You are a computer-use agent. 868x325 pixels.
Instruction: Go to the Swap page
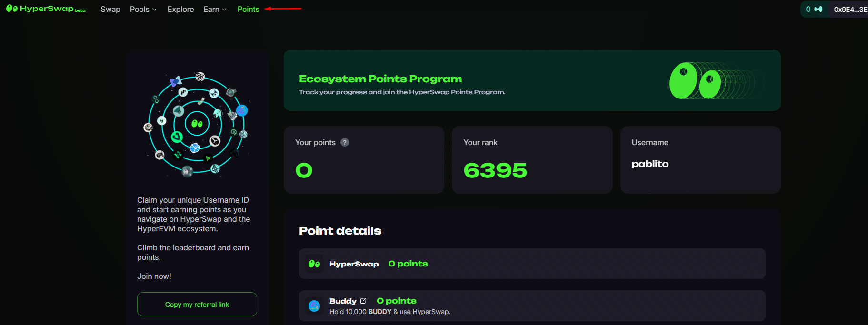(x=110, y=9)
